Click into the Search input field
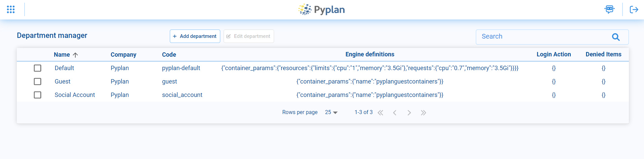Viewport: 644px width, 159px height. click(x=541, y=37)
